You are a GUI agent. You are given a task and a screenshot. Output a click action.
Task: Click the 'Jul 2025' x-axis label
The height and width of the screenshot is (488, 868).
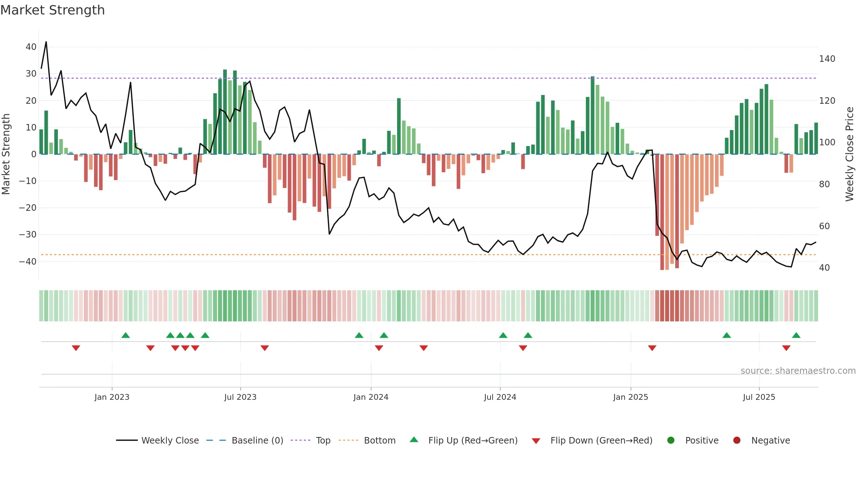759,397
